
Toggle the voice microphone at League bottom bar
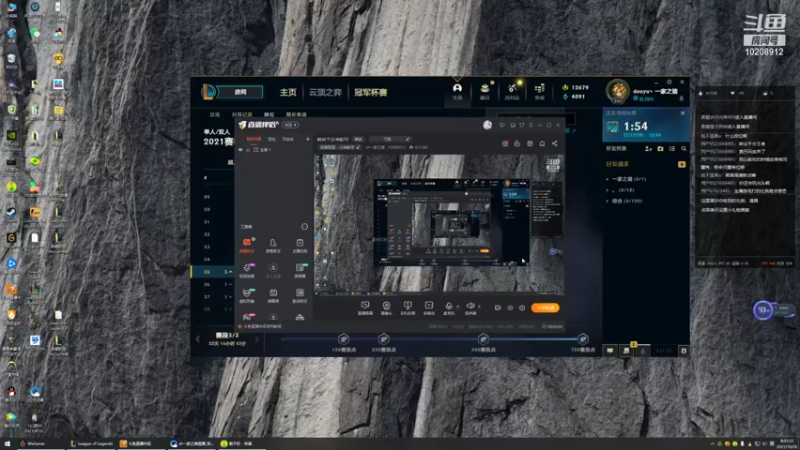(x=643, y=351)
